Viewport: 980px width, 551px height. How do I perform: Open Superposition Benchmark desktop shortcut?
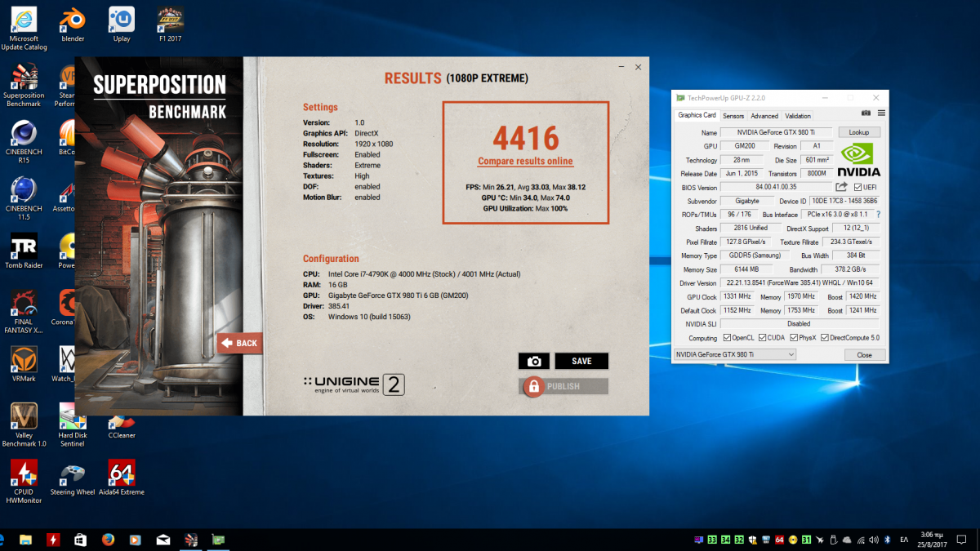(23, 86)
